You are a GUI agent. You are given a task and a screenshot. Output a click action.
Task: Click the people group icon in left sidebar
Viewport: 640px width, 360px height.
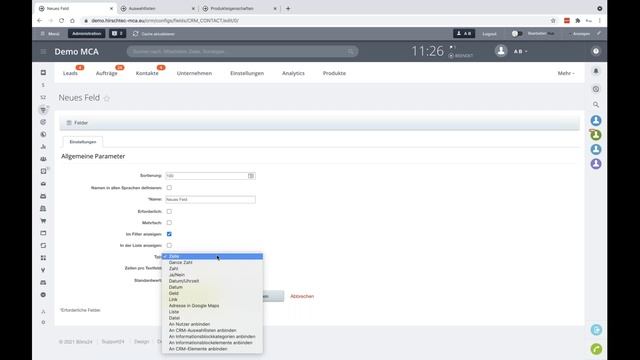point(43,159)
